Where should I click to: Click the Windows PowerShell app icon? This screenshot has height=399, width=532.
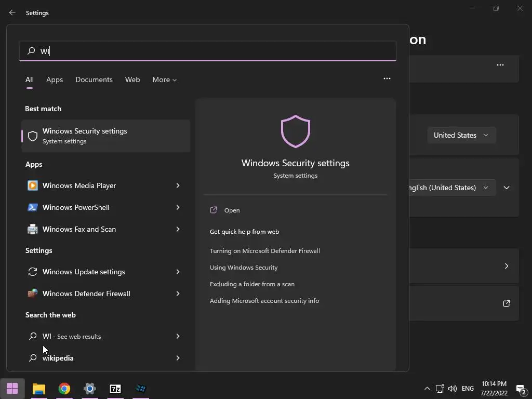33,207
